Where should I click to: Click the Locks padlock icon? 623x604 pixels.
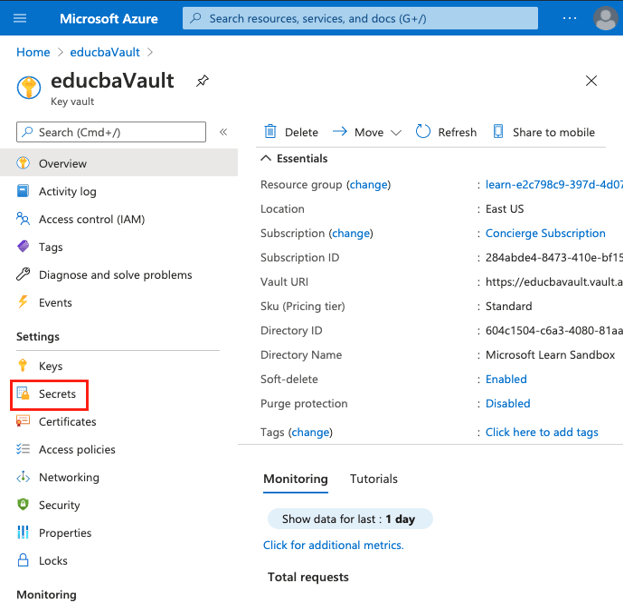pyautogui.click(x=23, y=560)
